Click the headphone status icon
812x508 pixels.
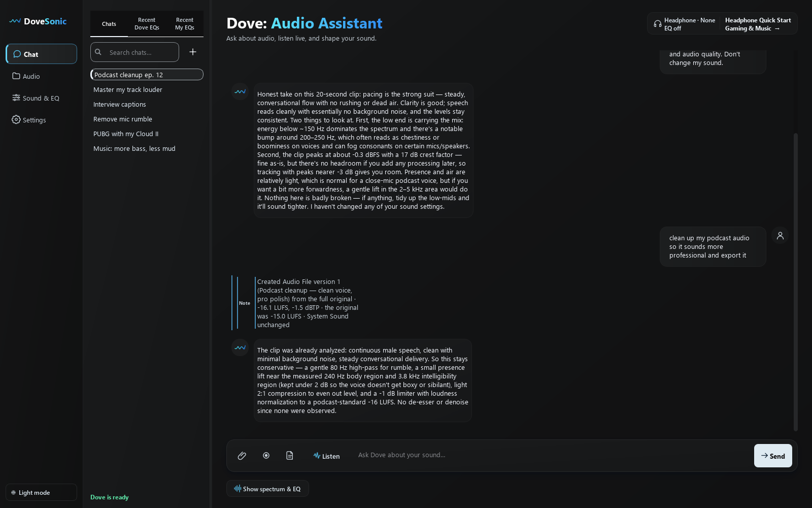(658, 24)
